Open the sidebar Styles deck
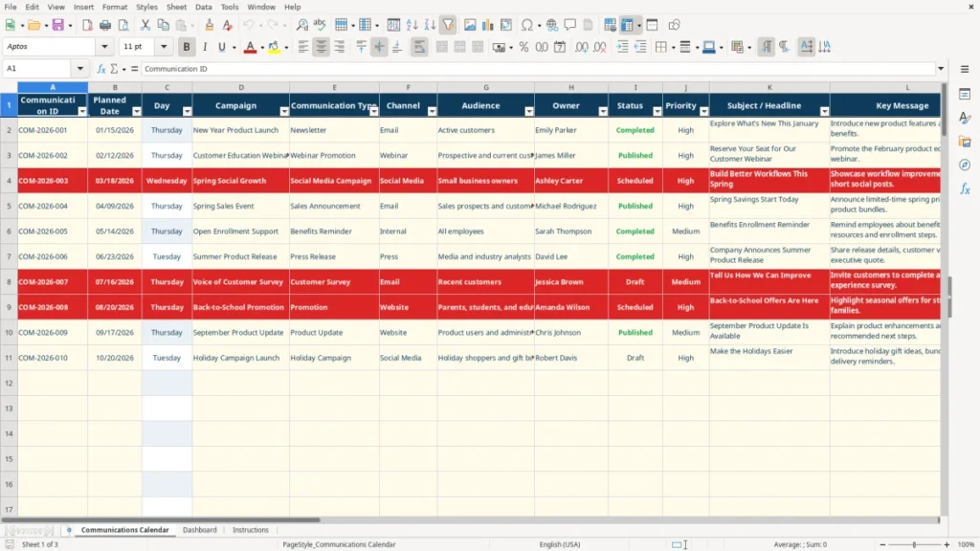 click(965, 118)
